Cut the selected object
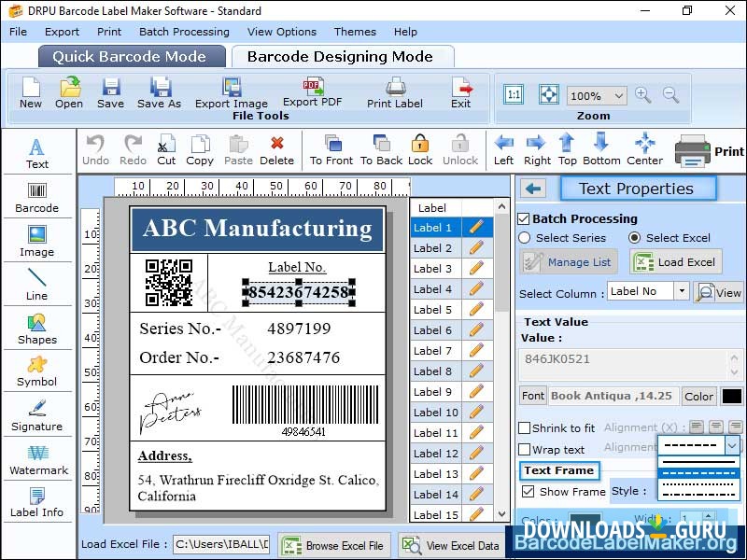747x560 pixels. tap(166, 150)
